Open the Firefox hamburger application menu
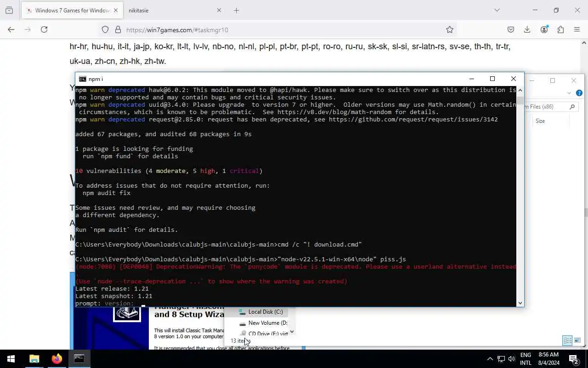 577,29
